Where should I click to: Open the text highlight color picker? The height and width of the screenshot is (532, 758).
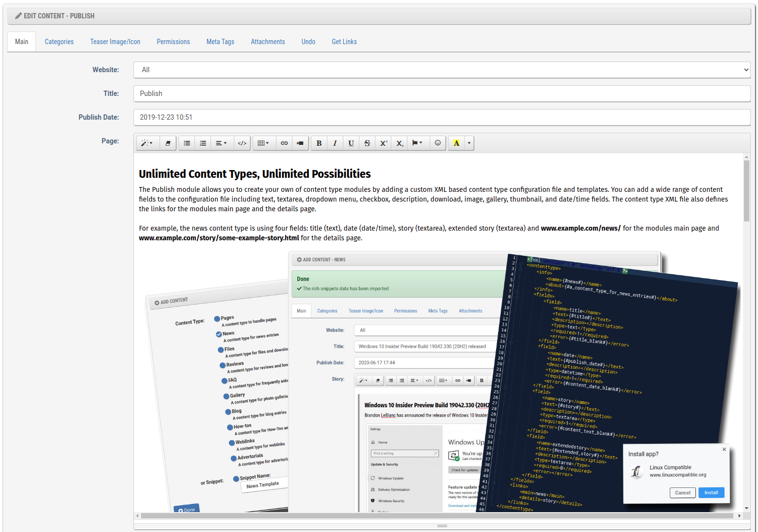click(x=456, y=143)
